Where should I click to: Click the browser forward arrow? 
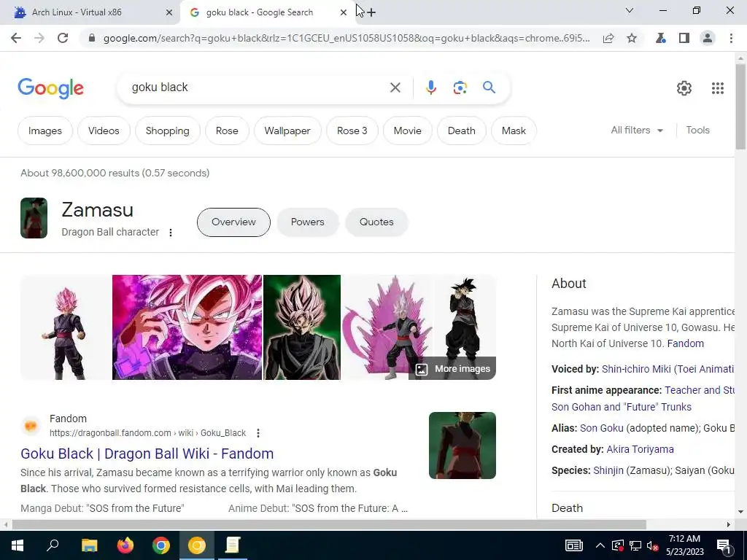tap(39, 38)
